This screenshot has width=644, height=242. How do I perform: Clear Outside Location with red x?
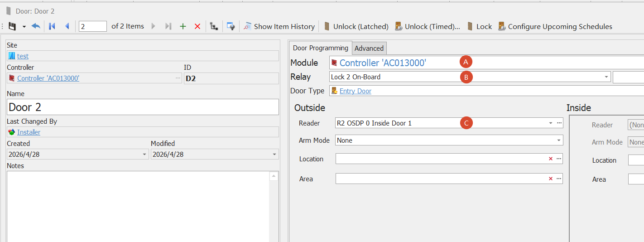[551, 159]
